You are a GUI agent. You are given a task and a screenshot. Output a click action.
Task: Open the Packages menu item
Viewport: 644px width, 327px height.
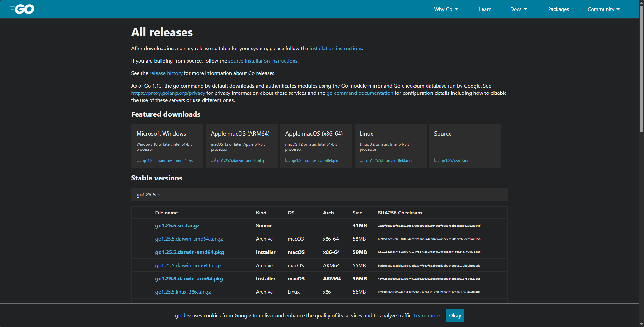pyautogui.click(x=558, y=9)
